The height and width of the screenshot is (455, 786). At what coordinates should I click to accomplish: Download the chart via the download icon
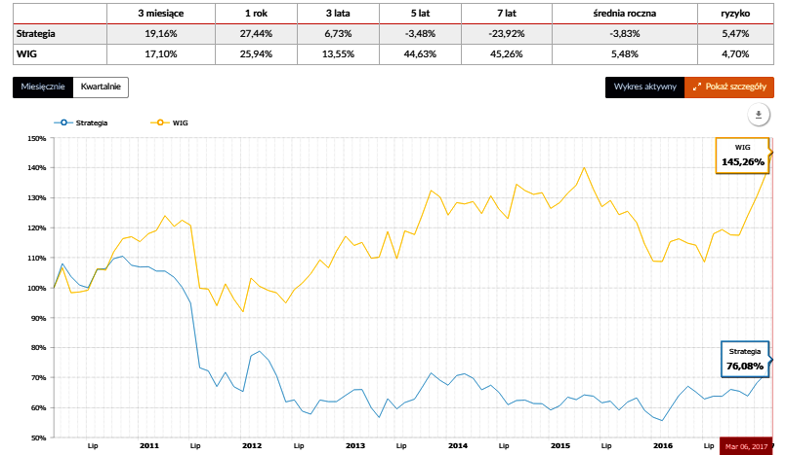pos(758,115)
